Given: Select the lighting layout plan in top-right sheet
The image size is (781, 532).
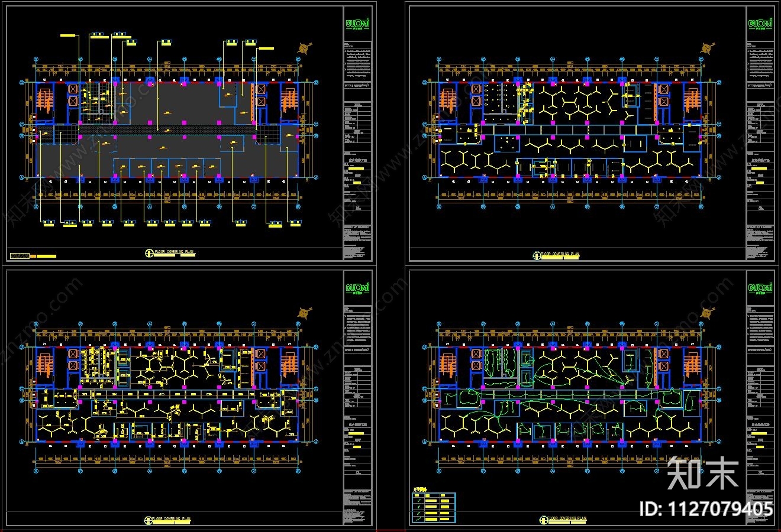Looking at the screenshot, I should point(569,129).
